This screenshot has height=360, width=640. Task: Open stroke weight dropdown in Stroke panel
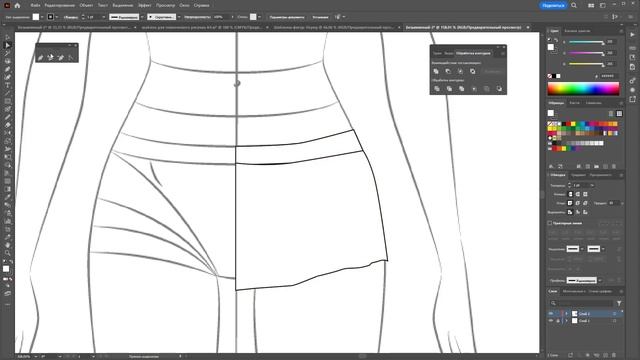click(x=592, y=185)
